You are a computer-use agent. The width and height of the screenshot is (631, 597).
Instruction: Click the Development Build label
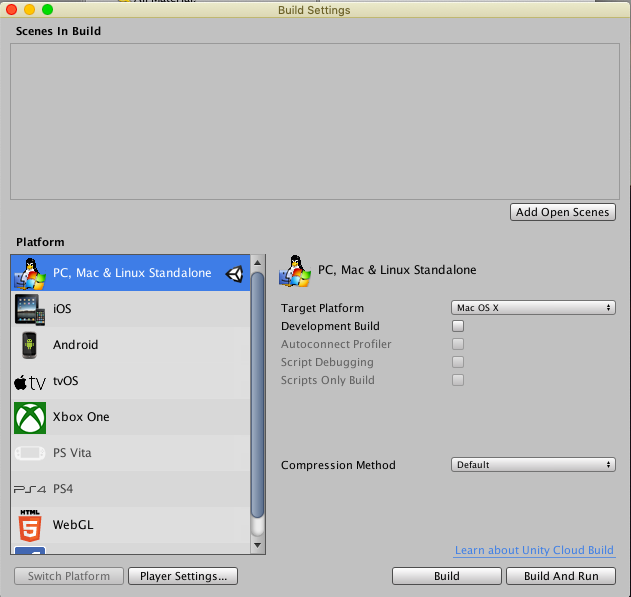click(x=330, y=326)
